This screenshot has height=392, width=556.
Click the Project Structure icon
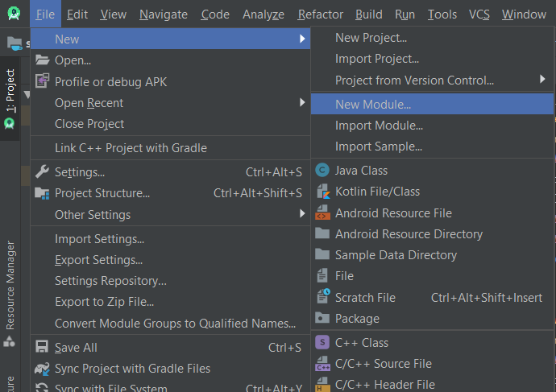coord(42,193)
